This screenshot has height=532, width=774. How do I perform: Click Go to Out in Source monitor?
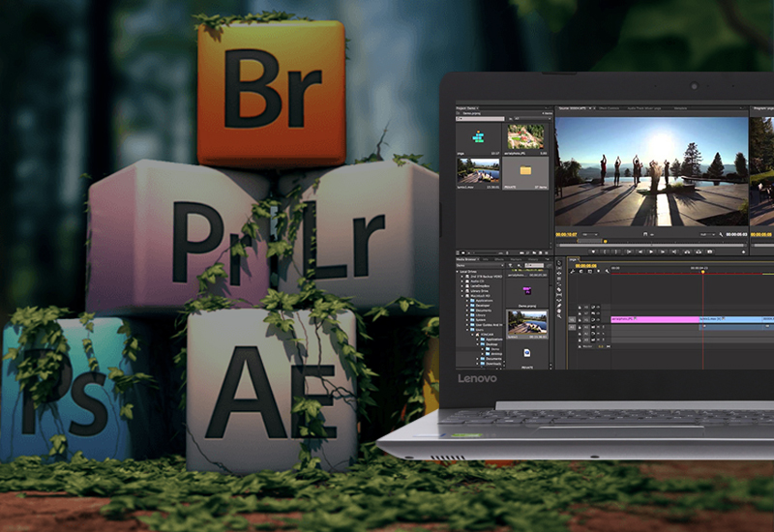point(674,251)
